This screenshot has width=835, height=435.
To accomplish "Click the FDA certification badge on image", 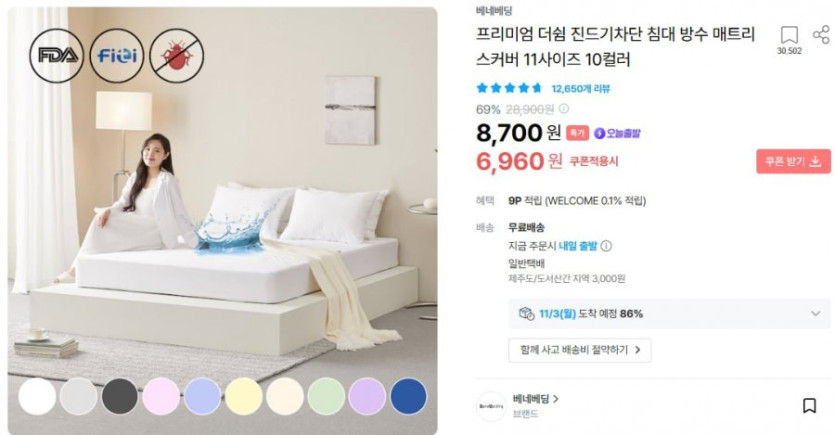I will pyautogui.click(x=56, y=55).
